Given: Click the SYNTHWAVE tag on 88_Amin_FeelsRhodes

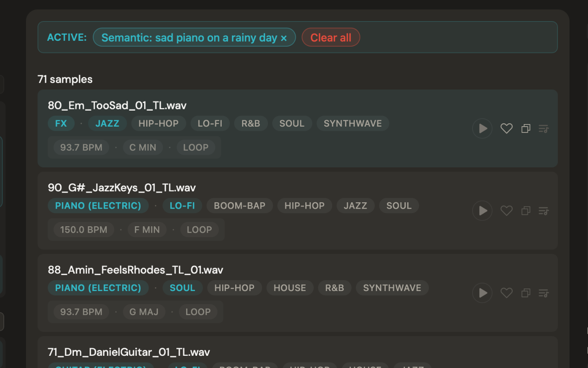Looking at the screenshot, I should [392, 288].
